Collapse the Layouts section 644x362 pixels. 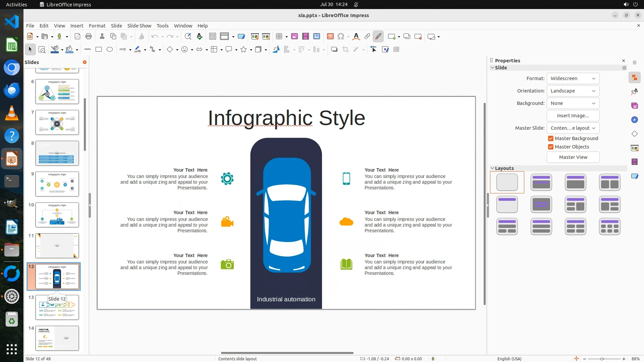(x=493, y=168)
